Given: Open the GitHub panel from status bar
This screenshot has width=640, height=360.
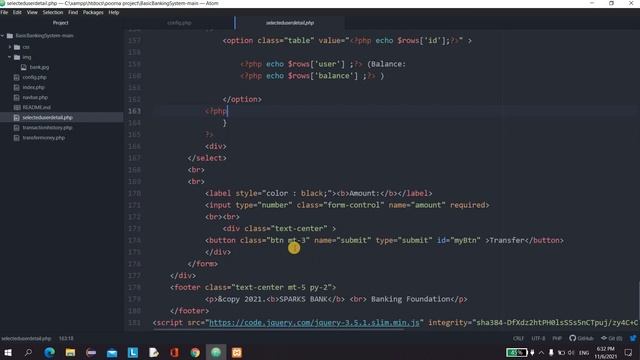Looking at the screenshot, I should [581, 339].
